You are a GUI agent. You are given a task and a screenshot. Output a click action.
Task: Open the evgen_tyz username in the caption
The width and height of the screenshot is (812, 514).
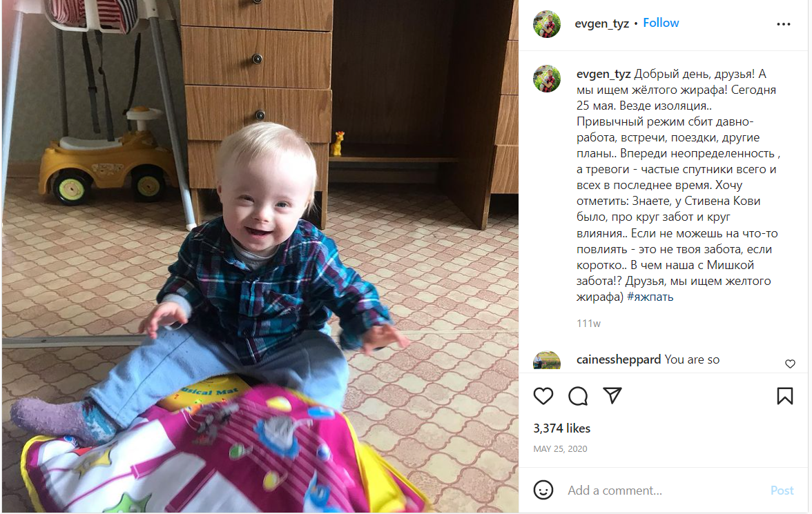coord(603,74)
